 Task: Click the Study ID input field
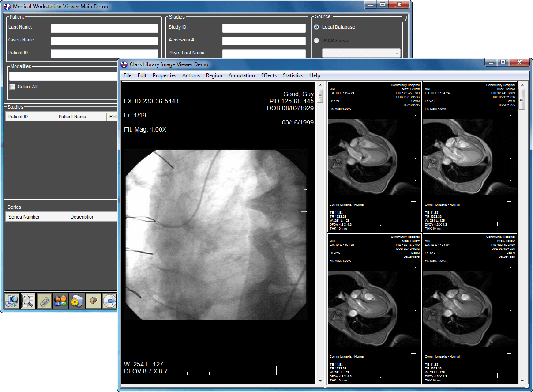264,28
